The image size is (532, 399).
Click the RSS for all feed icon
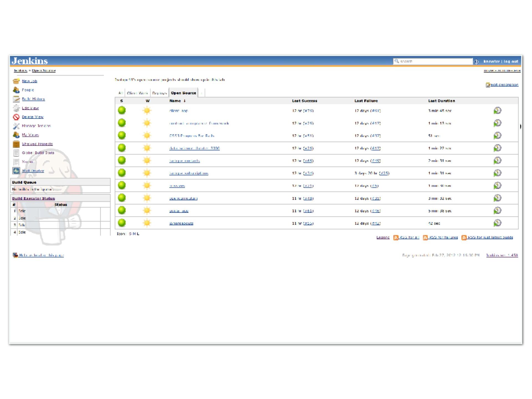[x=396, y=237]
